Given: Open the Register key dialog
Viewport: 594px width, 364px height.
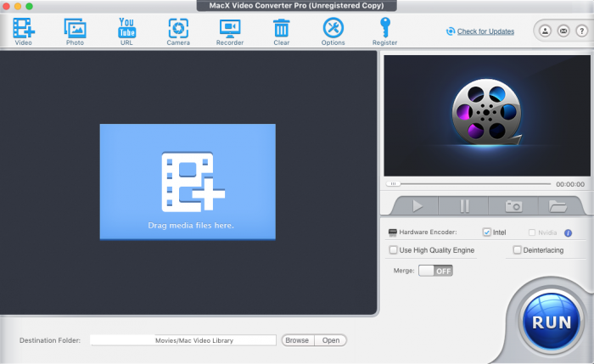Looking at the screenshot, I should click(x=385, y=31).
